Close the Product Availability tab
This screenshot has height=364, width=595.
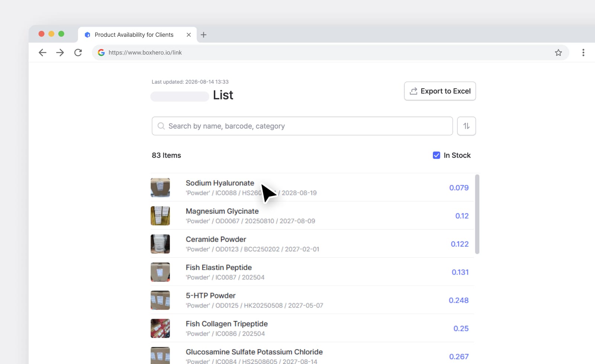189,35
